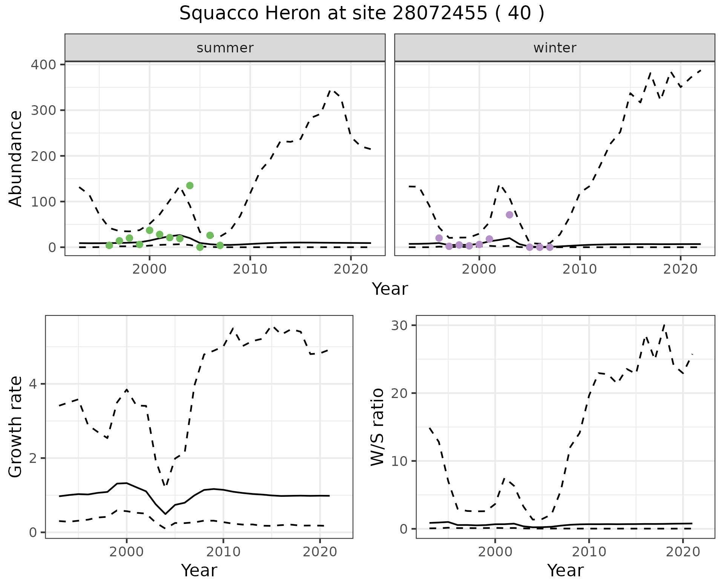Click the W/S ratio y-axis label
Viewport: 724px width, 588px height.
click(x=377, y=427)
